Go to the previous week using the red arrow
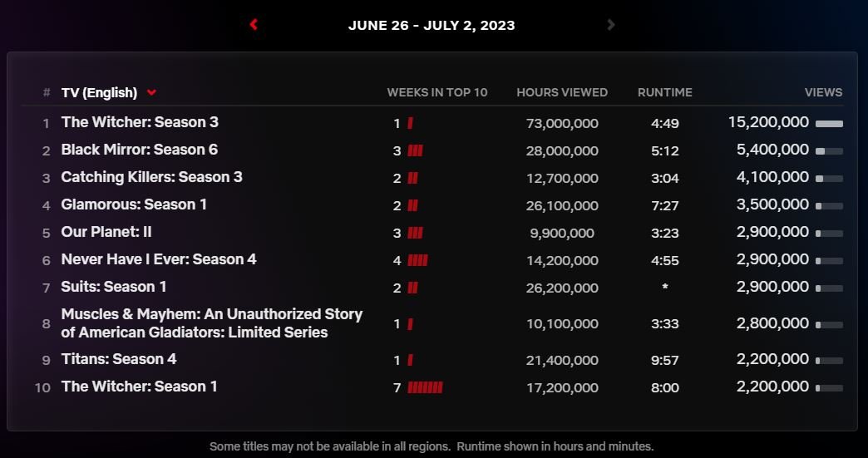This screenshot has width=868, height=458. coord(254,25)
